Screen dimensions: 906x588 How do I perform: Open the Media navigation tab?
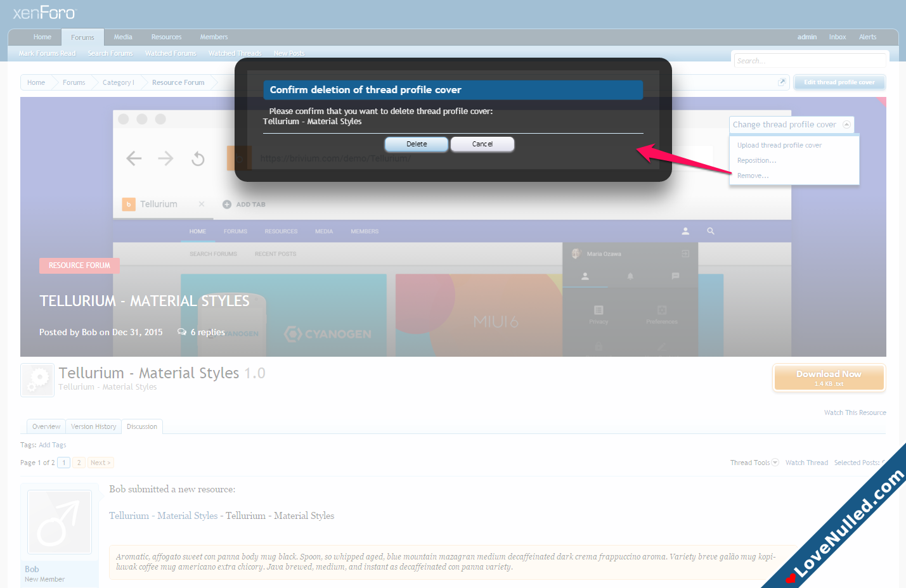point(123,37)
